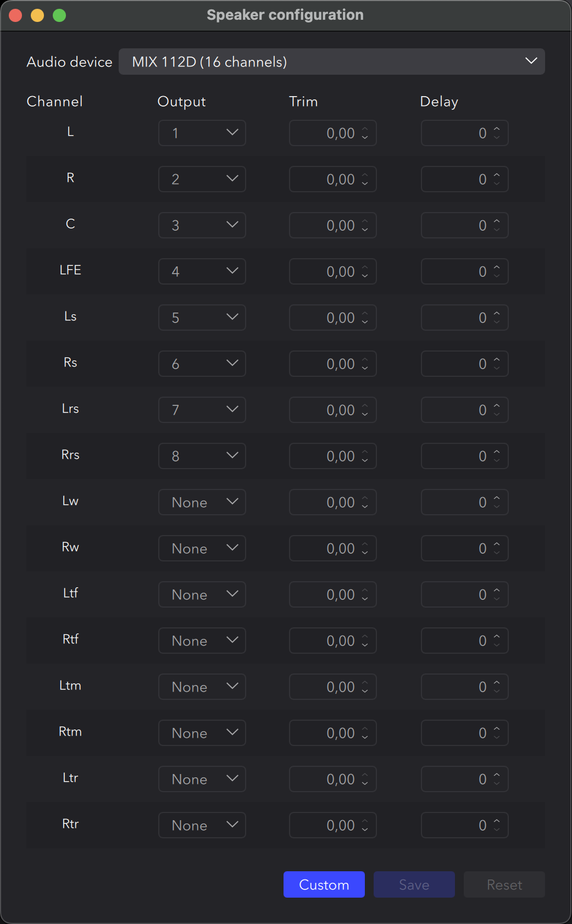Click the Reset button
This screenshot has height=924, width=572.
pyautogui.click(x=504, y=884)
